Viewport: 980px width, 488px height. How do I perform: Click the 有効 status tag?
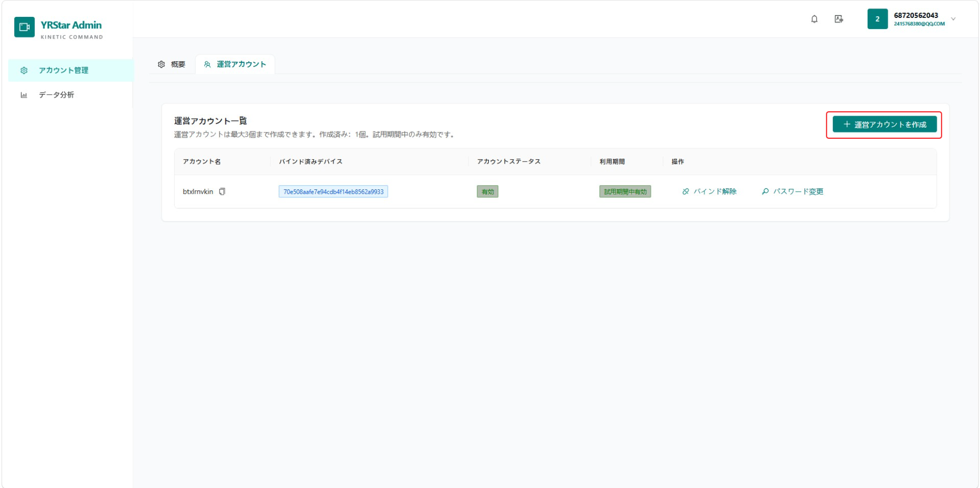click(x=487, y=192)
